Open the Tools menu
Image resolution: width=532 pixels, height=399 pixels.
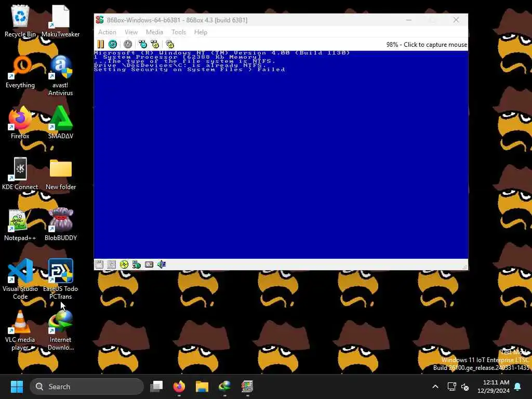pyautogui.click(x=179, y=32)
